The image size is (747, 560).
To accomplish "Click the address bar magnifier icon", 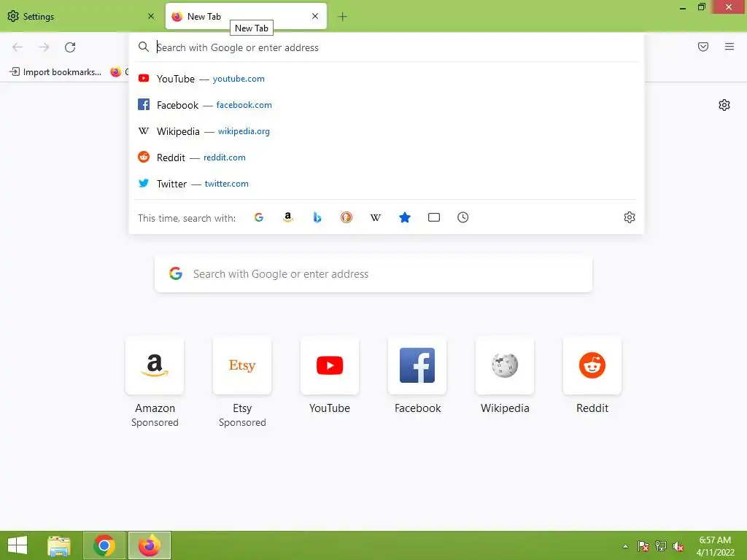I will [x=144, y=47].
